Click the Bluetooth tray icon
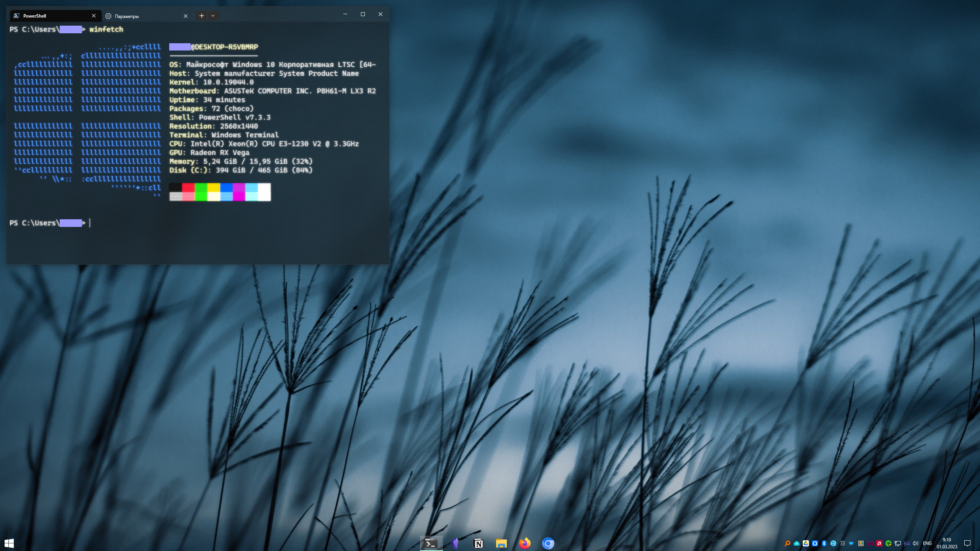The width and height of the screenshot is (980, 551). pyautogui.click(x=824, y=543)
